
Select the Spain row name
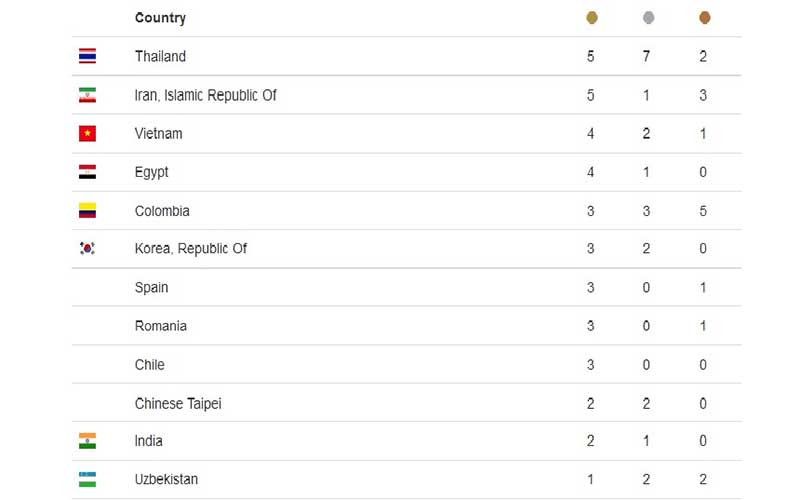click(151, 287)
